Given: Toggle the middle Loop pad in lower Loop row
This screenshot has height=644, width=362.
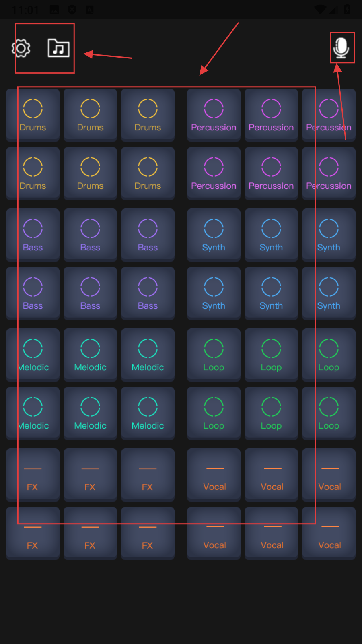Looking at the screenshot, I should coord(271,413).
